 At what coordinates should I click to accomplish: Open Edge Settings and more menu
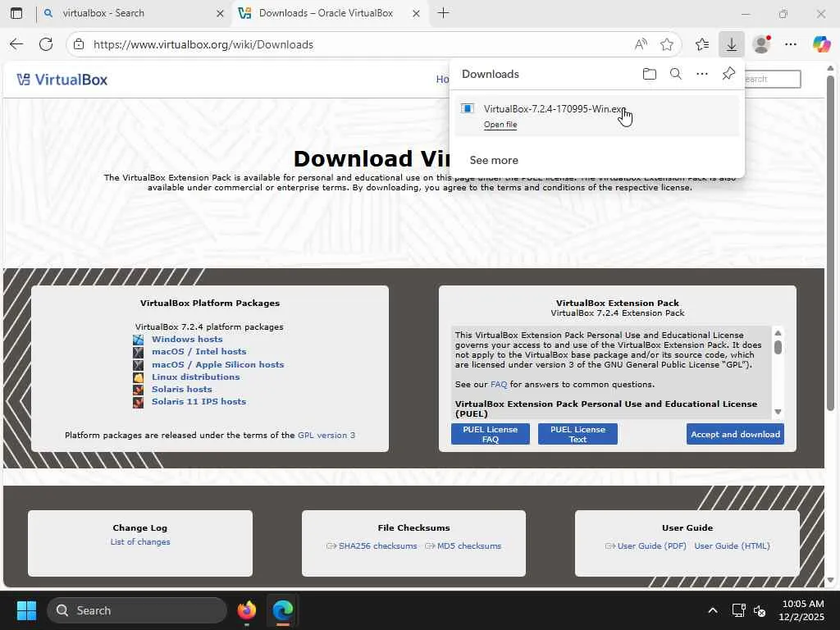pyautogui.click(x=791, y=44)
